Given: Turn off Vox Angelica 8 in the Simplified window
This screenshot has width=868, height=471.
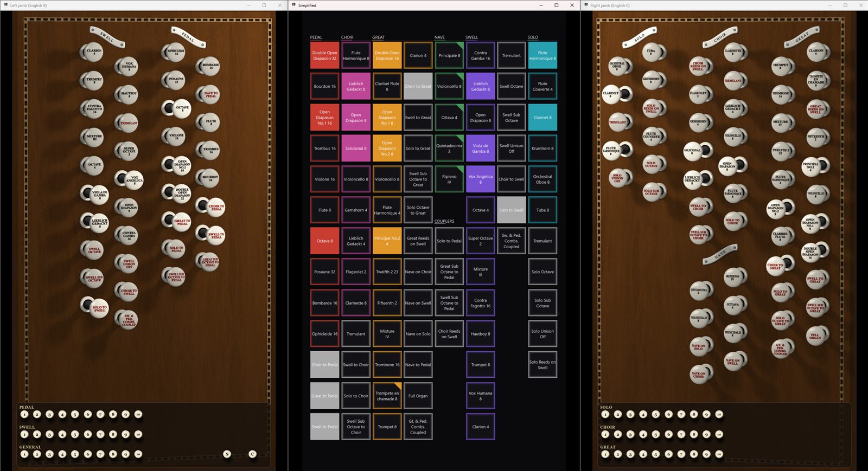Looking at the screenshot, I should tap(480, 179).
